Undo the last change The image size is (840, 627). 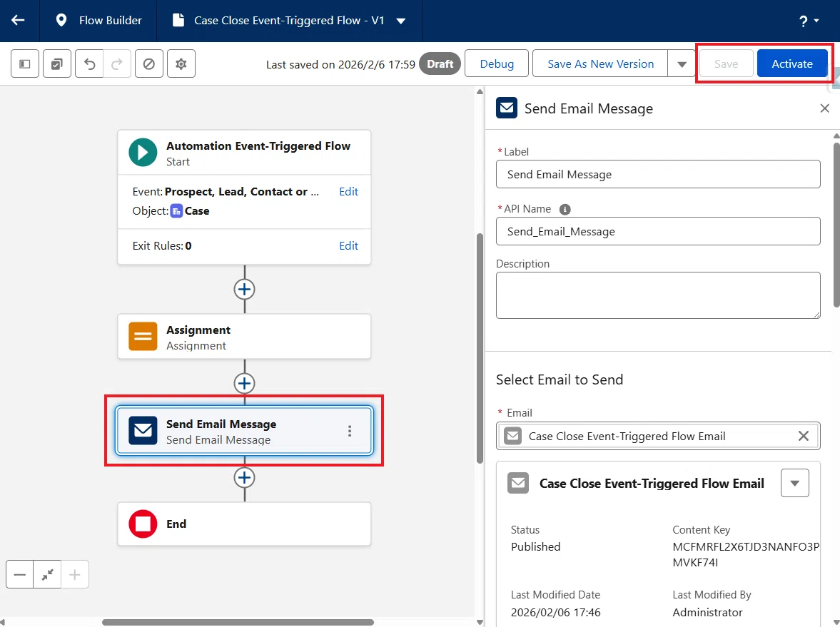[x=89, y=63]
